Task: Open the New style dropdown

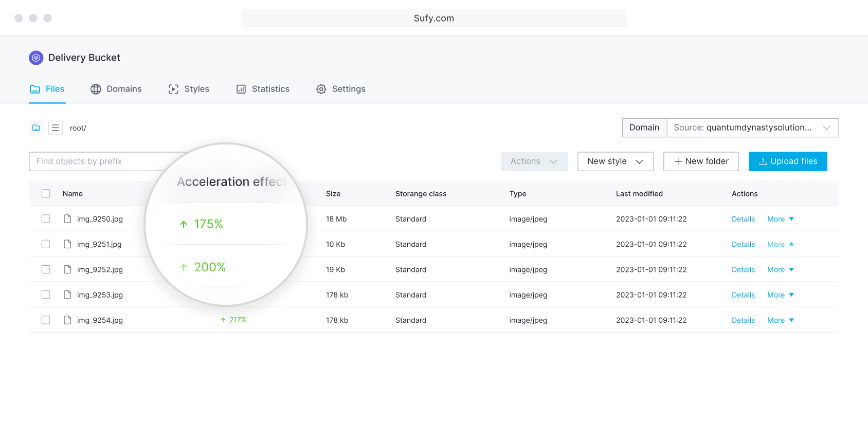Action: (616, 161)
